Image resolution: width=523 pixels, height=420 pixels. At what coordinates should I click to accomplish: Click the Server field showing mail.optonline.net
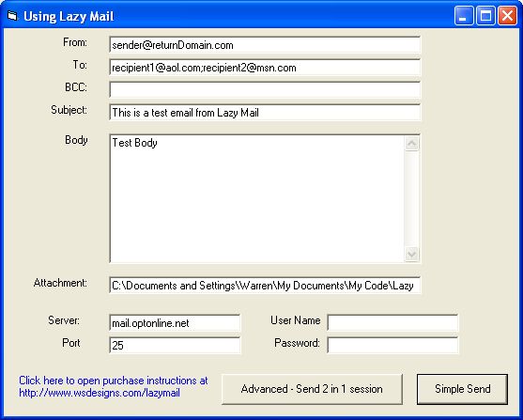click(x=175, y=323)
